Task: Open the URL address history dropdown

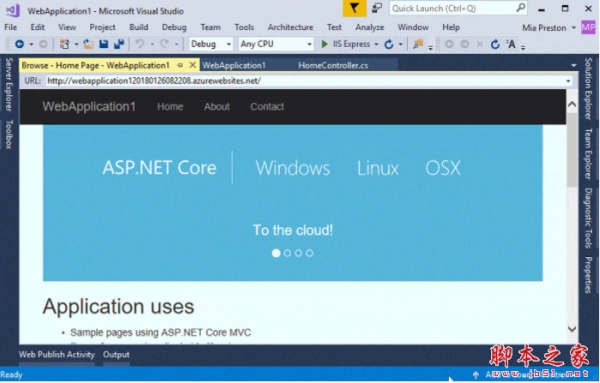Action: [568, 81]
